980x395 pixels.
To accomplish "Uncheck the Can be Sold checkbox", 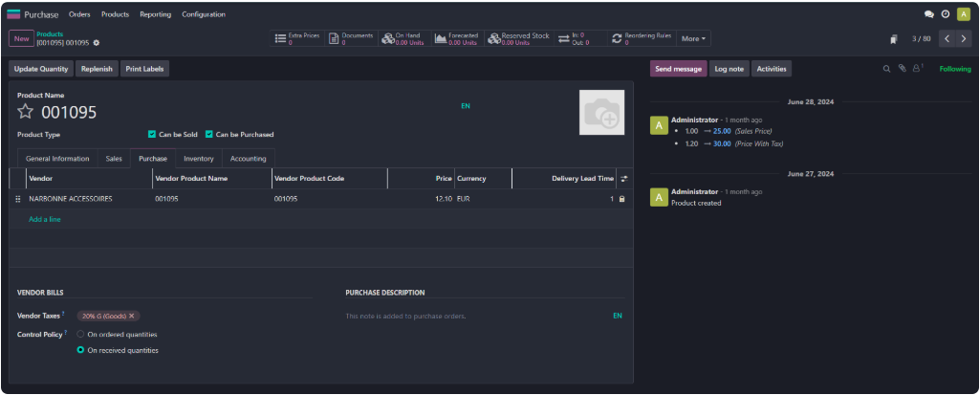I will 152,135.
